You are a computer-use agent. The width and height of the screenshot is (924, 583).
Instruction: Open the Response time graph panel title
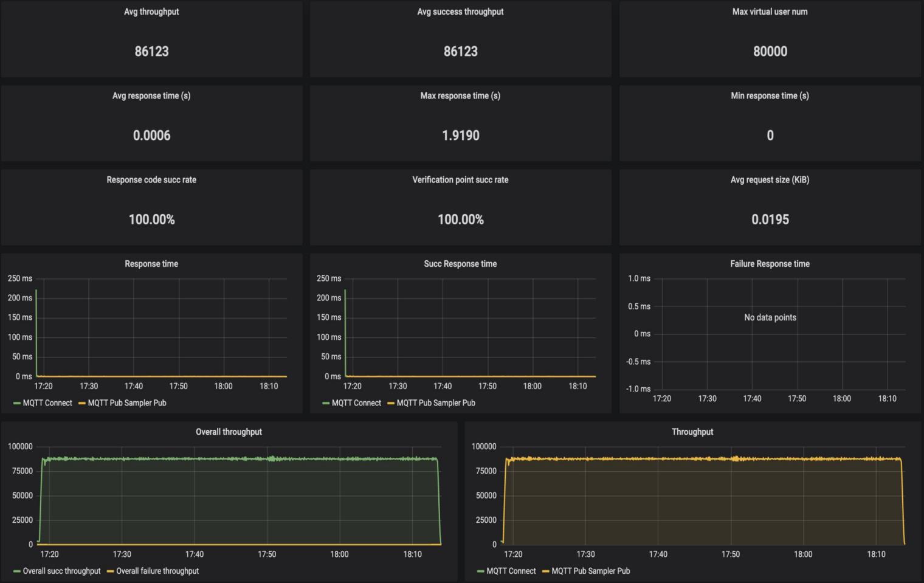pos(151,264)
